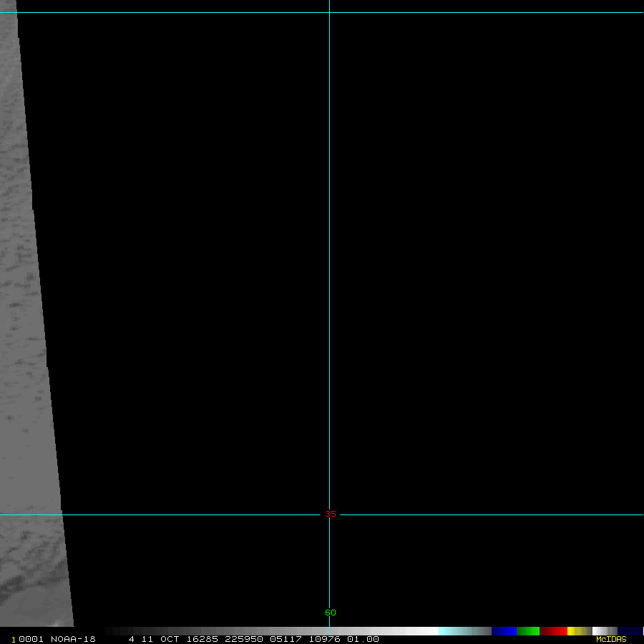The image size is (644, 644).
Task: Select the red segment of the color bar
Action: tap(553, 631)
